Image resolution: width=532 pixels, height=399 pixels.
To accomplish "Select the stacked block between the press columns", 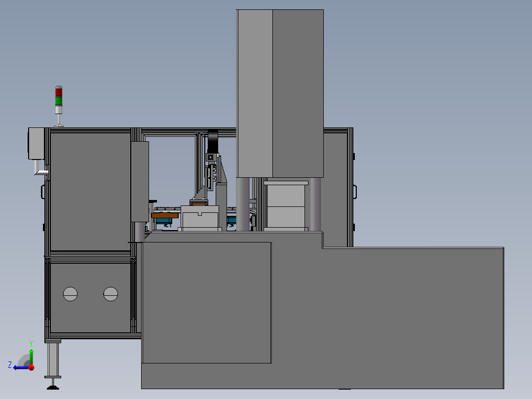I will (x=286, y=206).
